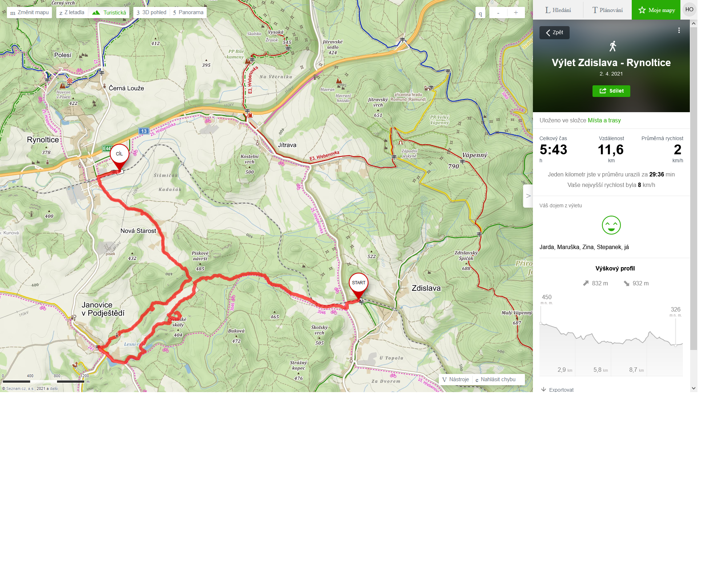Click the START marker pin on map
Image resolution: width=728 pixels, height=562 pixels.
(359, 285)
